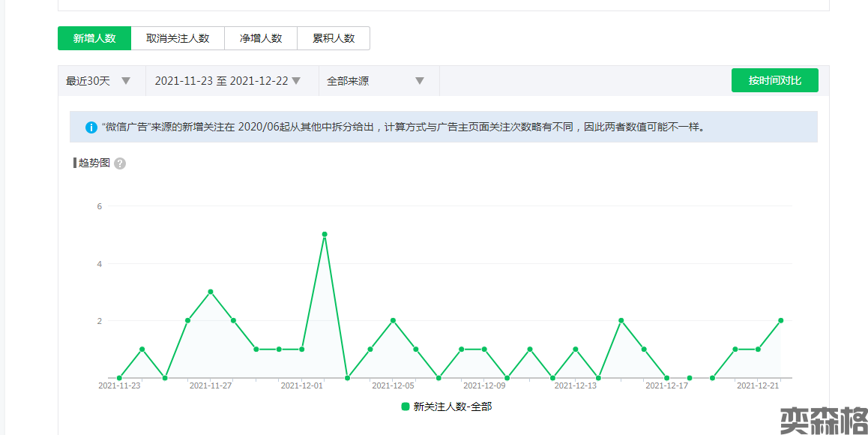Viewport: 868px width, 435px height.
Task: Click the 2021-12-15 data point at value 2
Action: (621, 320)
